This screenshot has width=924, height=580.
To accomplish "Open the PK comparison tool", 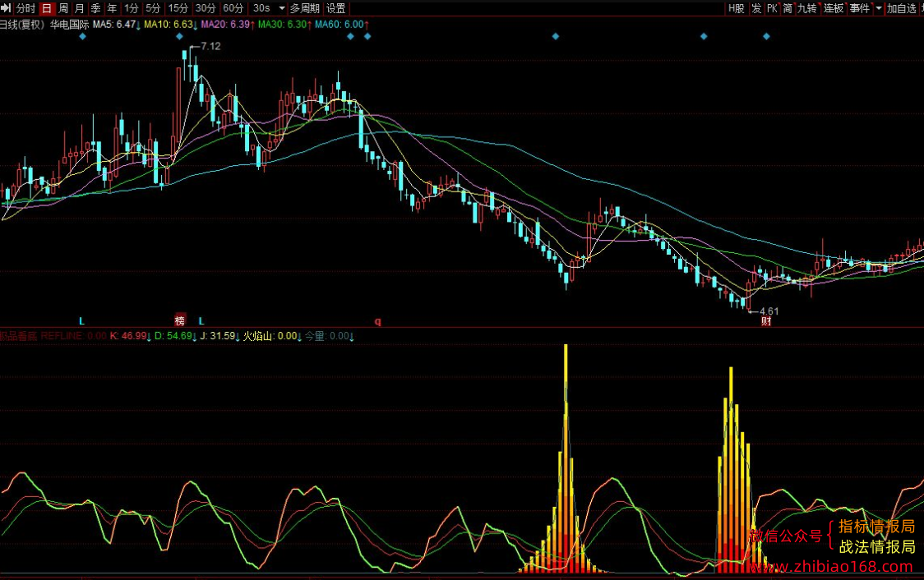I will click(772, 8).
